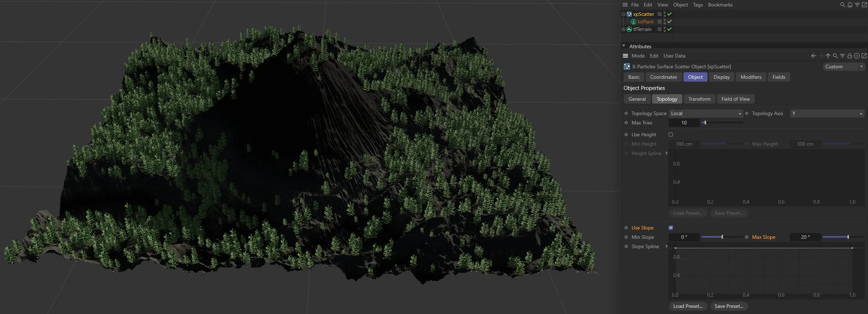
Task: Expand the Slope Spline arrow
Action: (666, 246)
